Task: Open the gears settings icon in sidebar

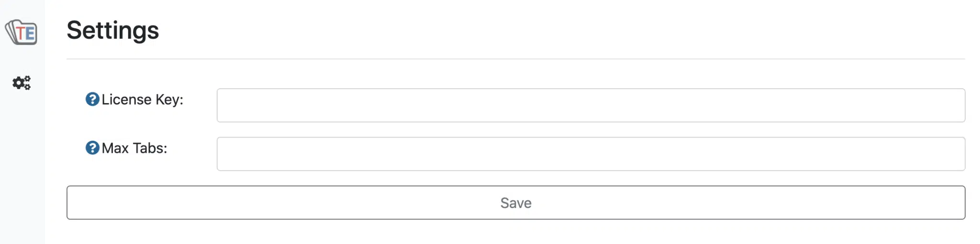Action: tap(22, 83)
